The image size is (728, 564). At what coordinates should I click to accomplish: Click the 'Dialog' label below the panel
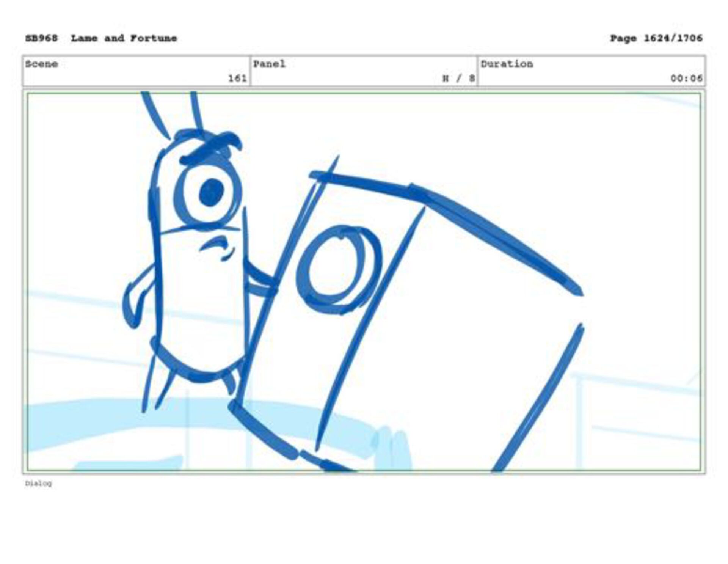pos(38,484)
